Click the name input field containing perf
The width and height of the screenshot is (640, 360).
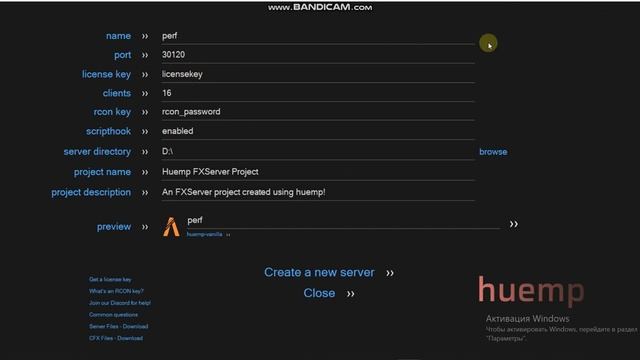point(318,36)
